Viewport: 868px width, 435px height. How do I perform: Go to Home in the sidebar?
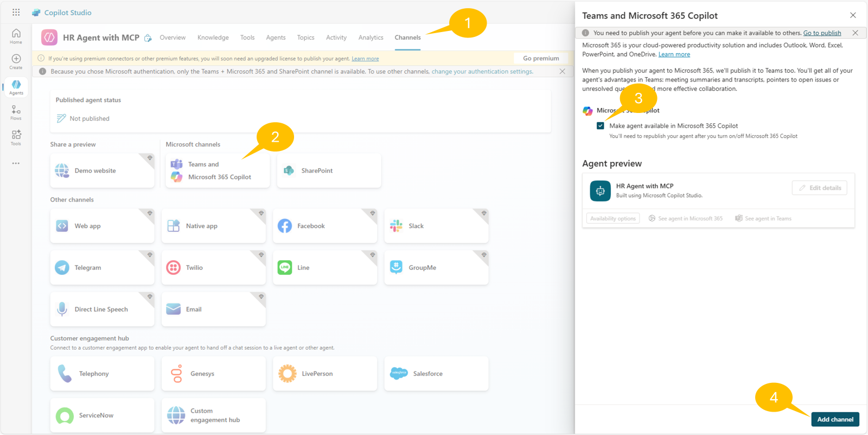tap(16, 36)
